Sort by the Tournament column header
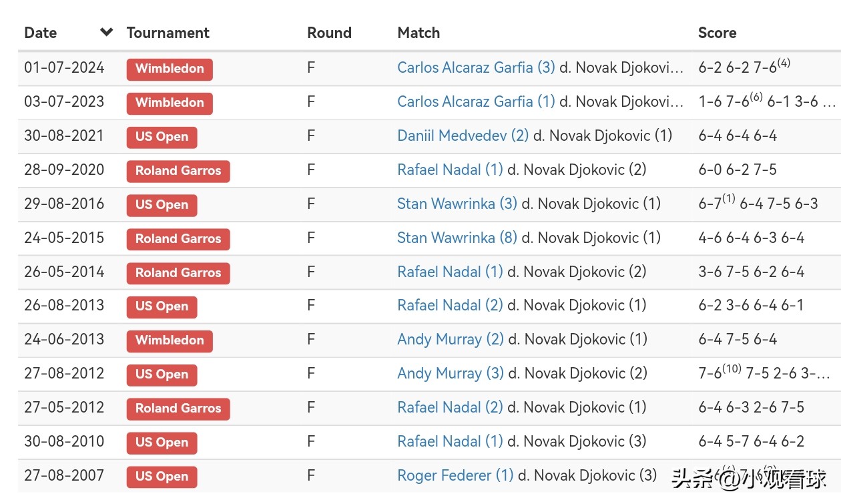 168,33
